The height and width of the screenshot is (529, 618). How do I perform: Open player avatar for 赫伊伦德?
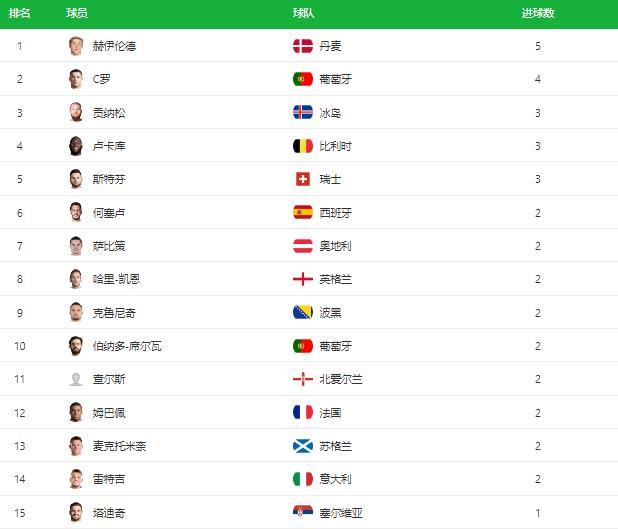point(76,46)
